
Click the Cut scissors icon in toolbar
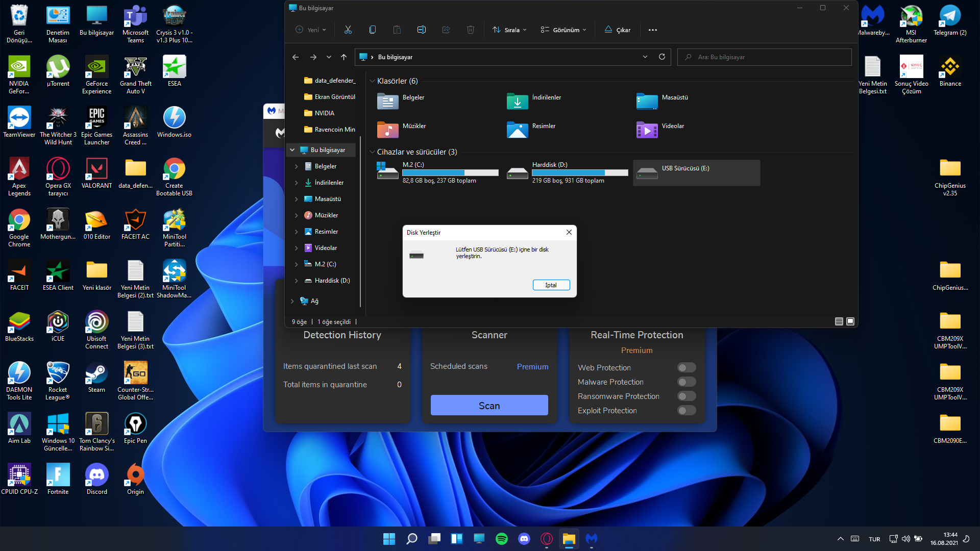point(348,30)
